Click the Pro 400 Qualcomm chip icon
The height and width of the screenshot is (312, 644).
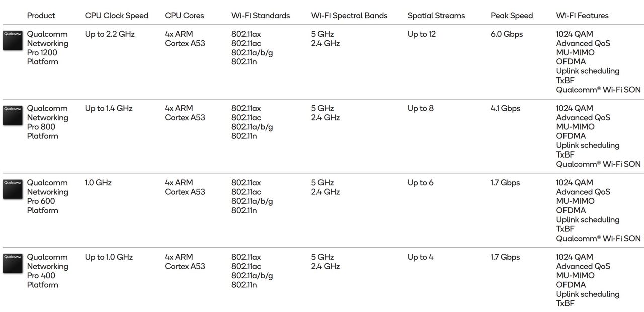pos(13,264)
